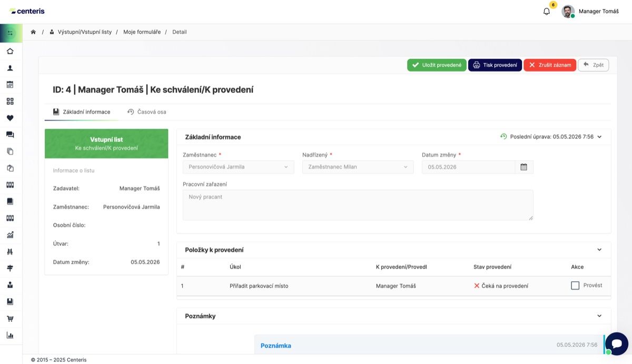The image size is (632, 364).
Task: Open the Zaměstnanec dropdown
Action: [x=239, y=167]
